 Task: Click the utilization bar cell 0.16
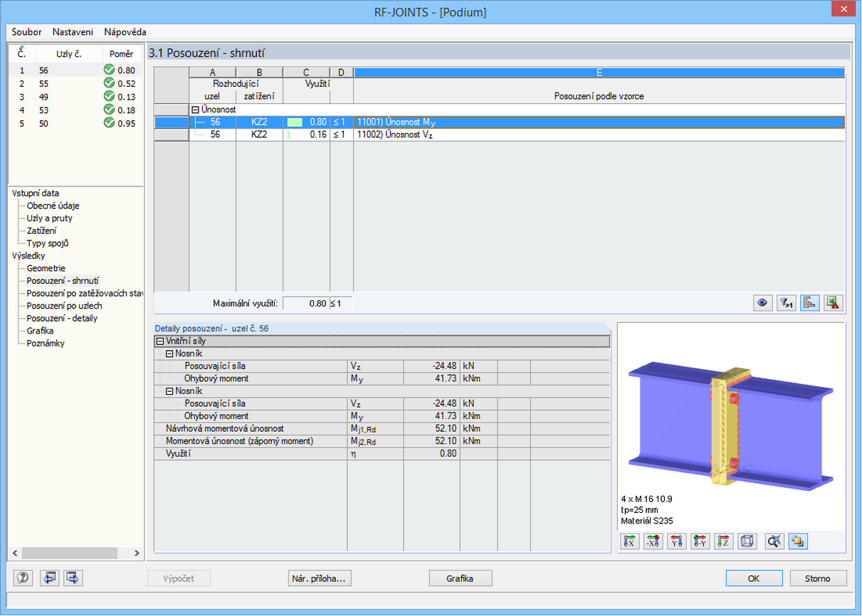click(x=306, y=134)
